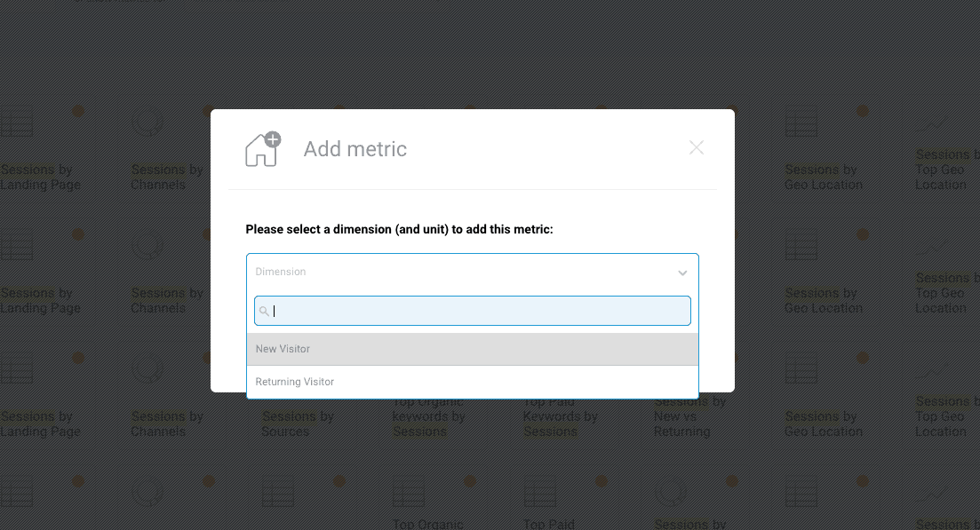Click the Sessions by Sources tile label
The height and width of the screenshot is (530, 980).
[297, 423]
